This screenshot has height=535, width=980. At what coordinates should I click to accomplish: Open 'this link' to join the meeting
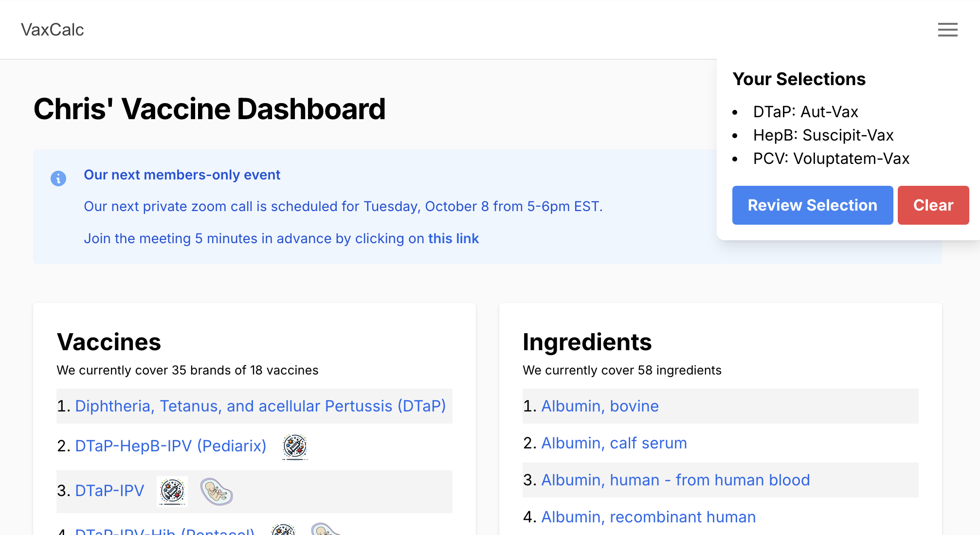pyautogui.click(x=454, y=238)
